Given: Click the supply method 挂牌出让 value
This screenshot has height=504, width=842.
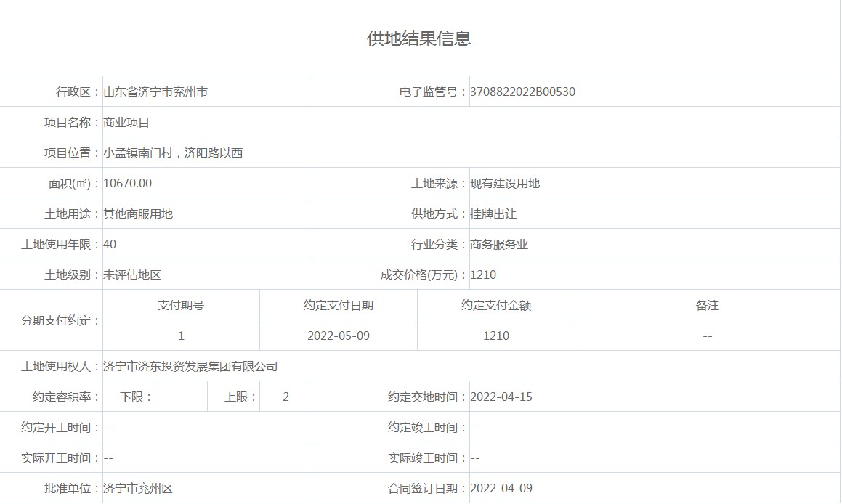Looking at the screenshot, I should click(493, 214).
